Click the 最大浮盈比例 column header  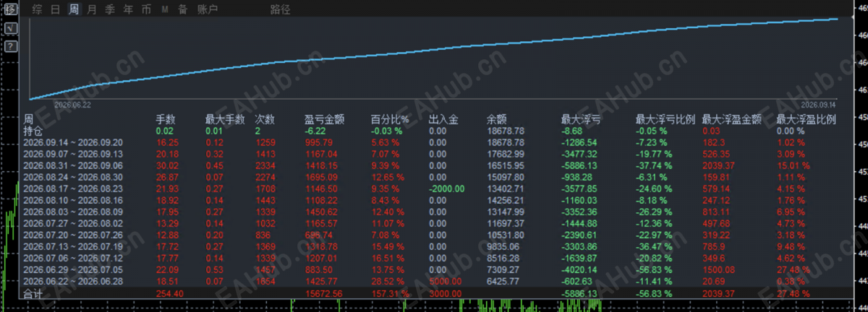click(x=807, y=120)
